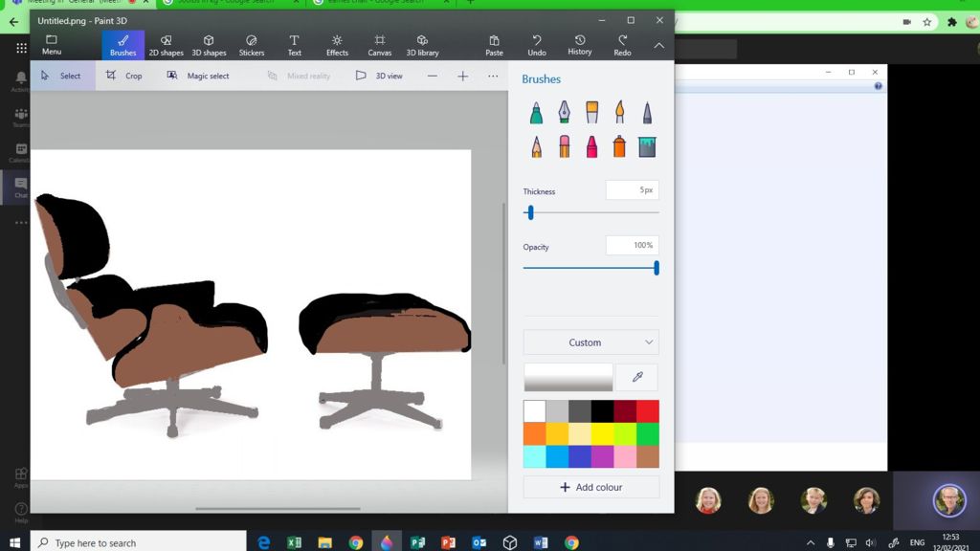980x551 pixels.
Task: Pick the pink colour swatch
Action: (x=625, y=456)
